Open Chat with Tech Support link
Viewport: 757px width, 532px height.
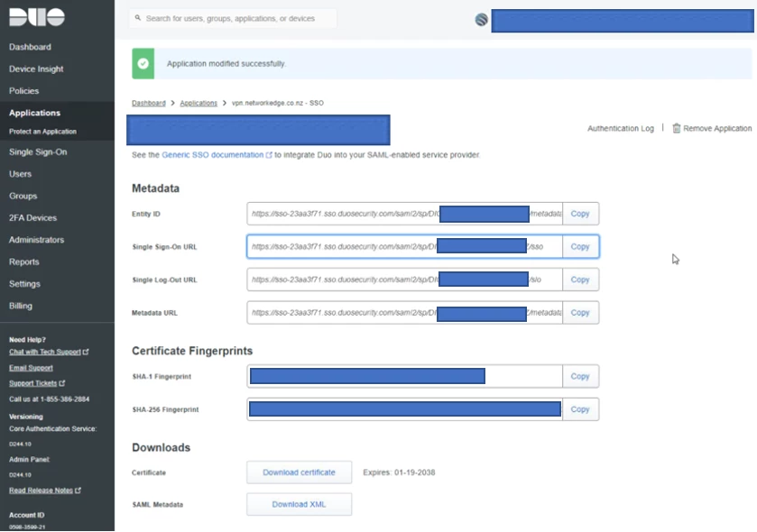click(45, 352)
